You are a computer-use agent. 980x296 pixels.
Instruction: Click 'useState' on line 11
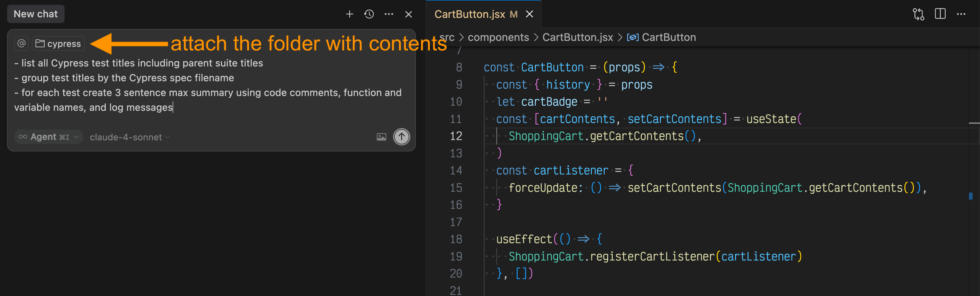point(771,119)
